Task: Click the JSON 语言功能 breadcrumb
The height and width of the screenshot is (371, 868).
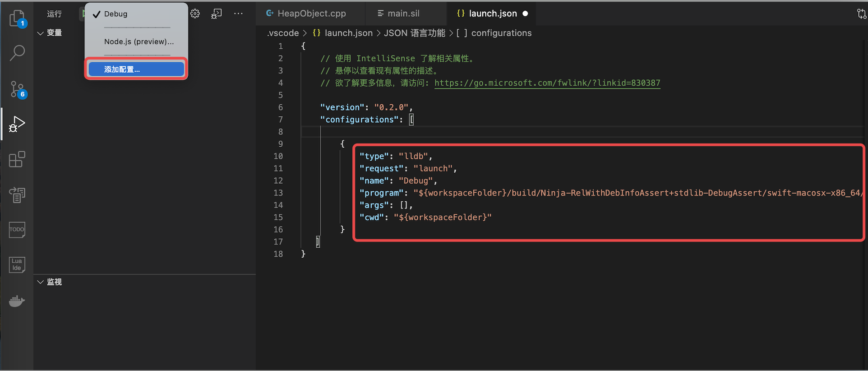Action: [x=414, y=33]
